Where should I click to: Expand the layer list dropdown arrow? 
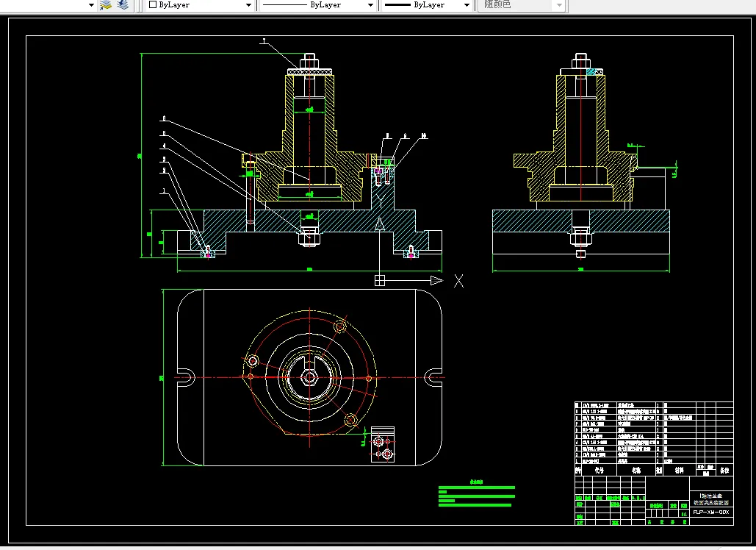pos(91,5)
